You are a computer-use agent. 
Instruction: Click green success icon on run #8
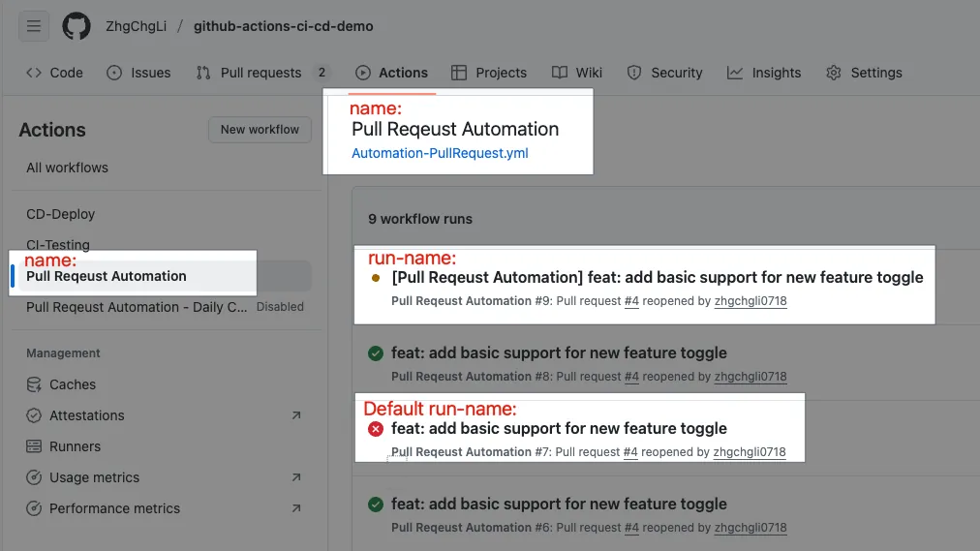pos(376,353)
